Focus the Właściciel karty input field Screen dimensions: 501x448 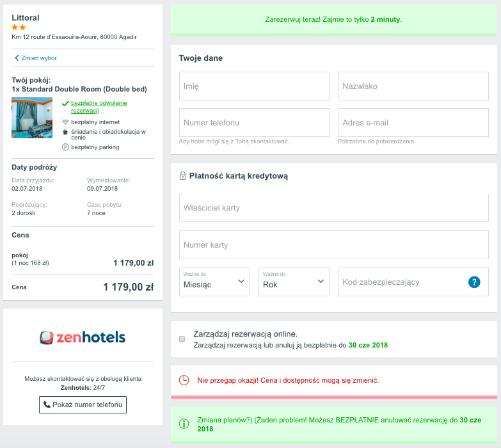pyautogui.click(x=334, y=208)
